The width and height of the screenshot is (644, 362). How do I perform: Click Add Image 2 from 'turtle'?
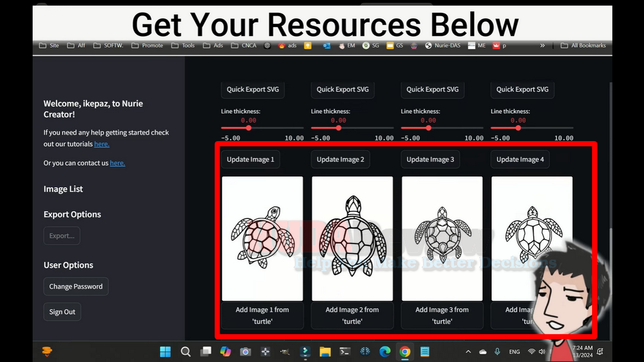coord(352,315)
